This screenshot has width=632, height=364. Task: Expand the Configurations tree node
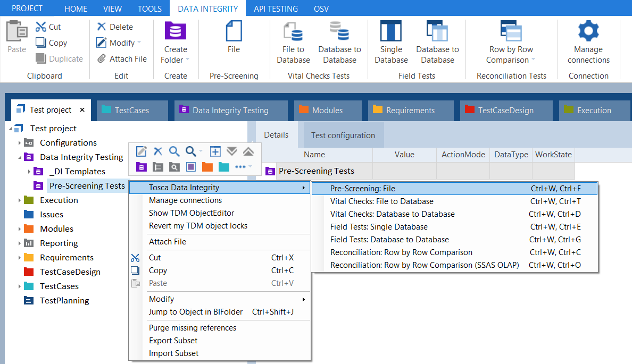(x=20, y=143)
